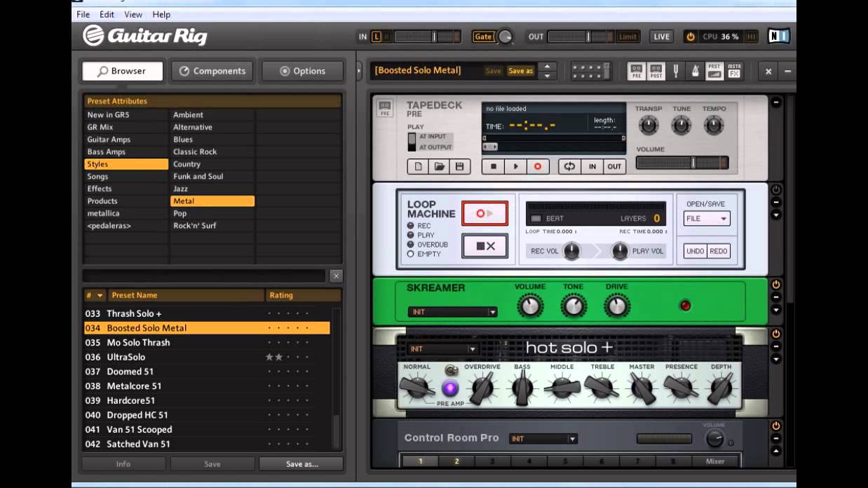Show the Preset Volume module
This screenshot has width=868, height=488.
pos(714,71)
